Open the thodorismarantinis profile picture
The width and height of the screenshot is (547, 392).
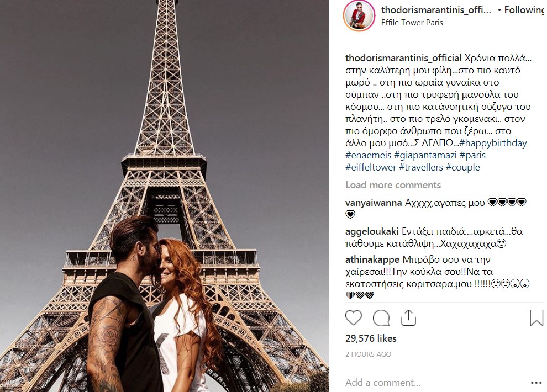click(x=359, y=15)
